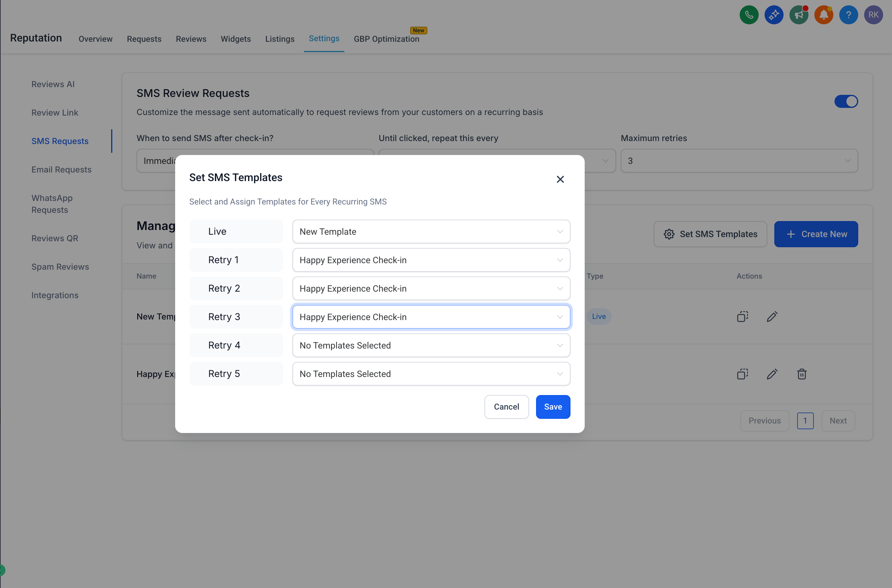Switch to the Reviews tab
Screen dimensions: 892x588
click(x=191, y=39)
